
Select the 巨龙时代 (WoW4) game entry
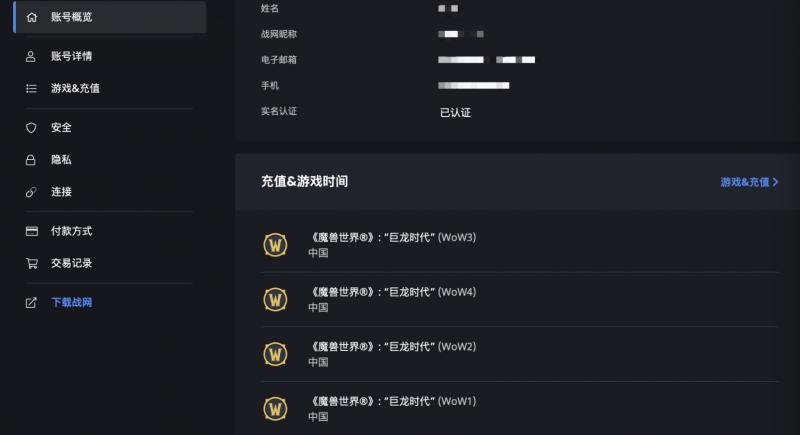point(394,292)
